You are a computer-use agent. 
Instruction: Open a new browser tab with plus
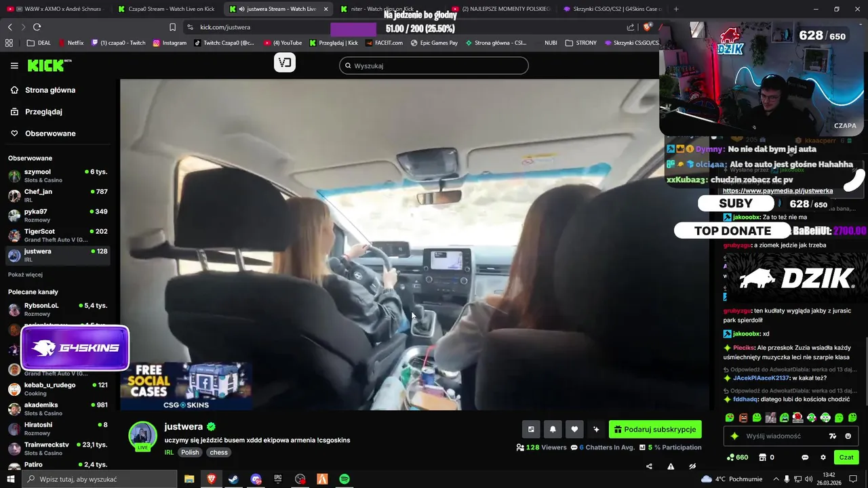point(676,9)
